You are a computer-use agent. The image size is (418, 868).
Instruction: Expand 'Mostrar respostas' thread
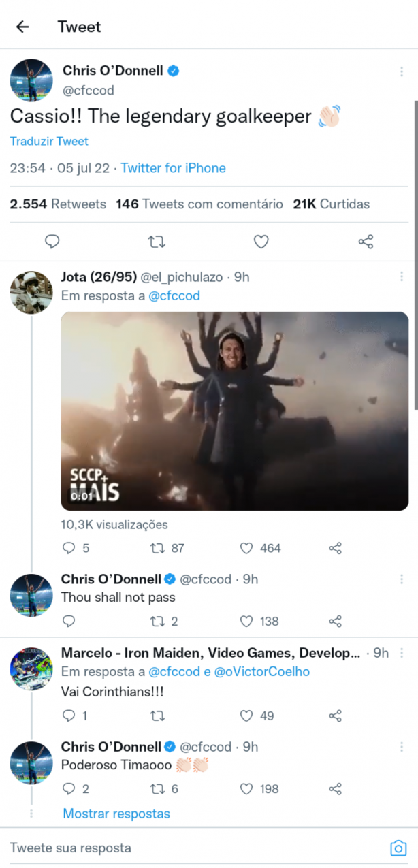(x=116, y=814)
